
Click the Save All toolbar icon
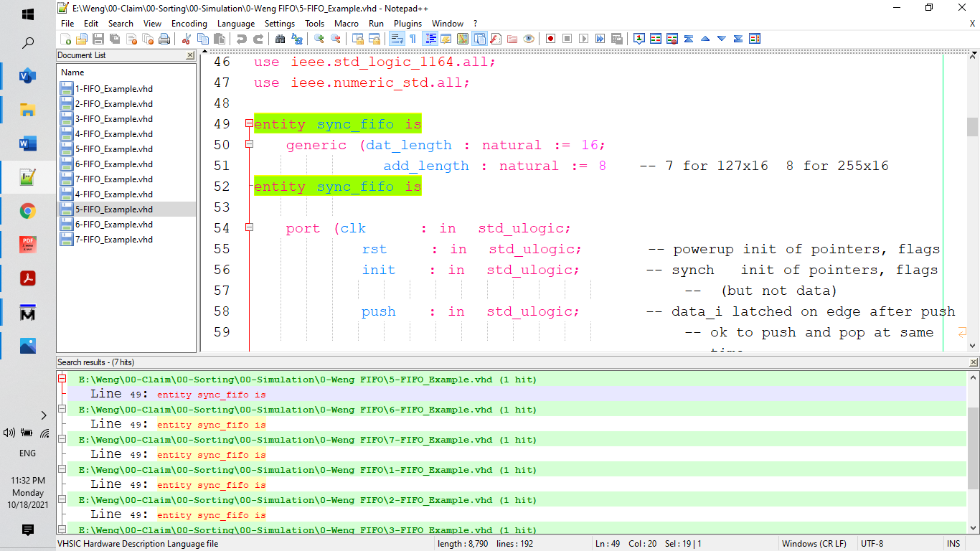[115, 39]
